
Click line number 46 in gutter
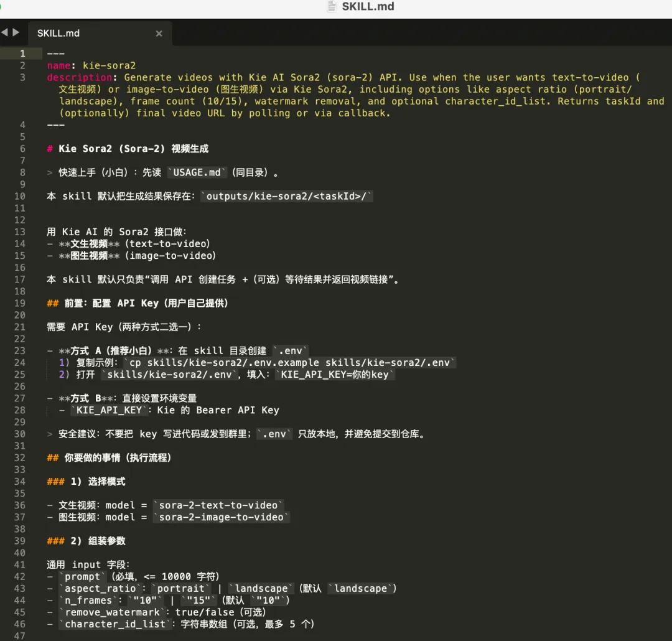[x=20, y=624]
